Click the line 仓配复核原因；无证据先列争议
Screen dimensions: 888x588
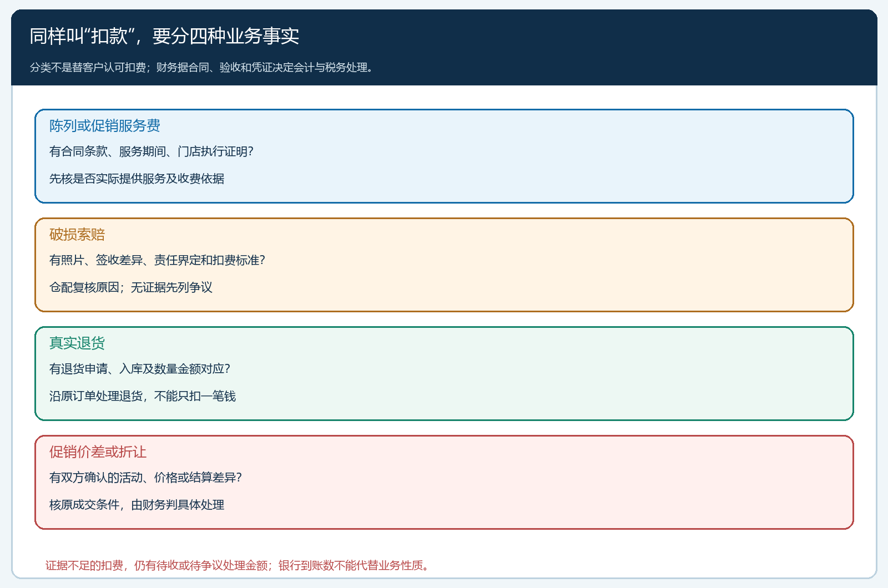131,287
